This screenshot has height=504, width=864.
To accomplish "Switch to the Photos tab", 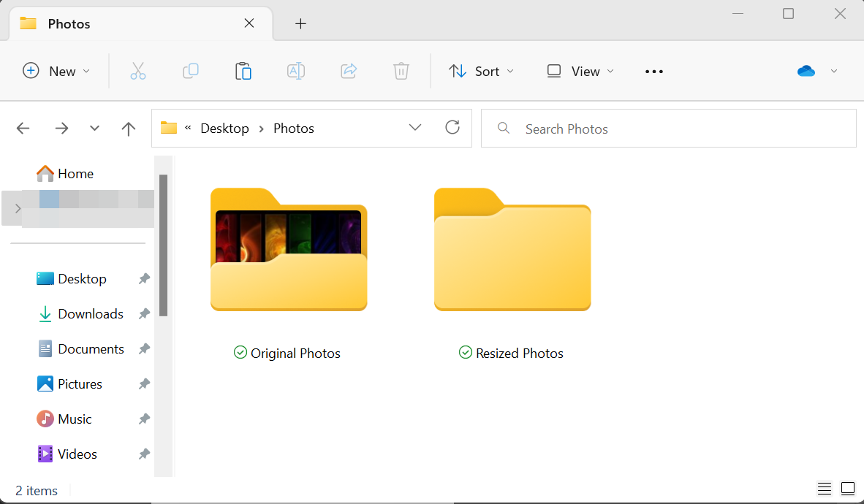I will pyautogui.click(x=71, y=23).
